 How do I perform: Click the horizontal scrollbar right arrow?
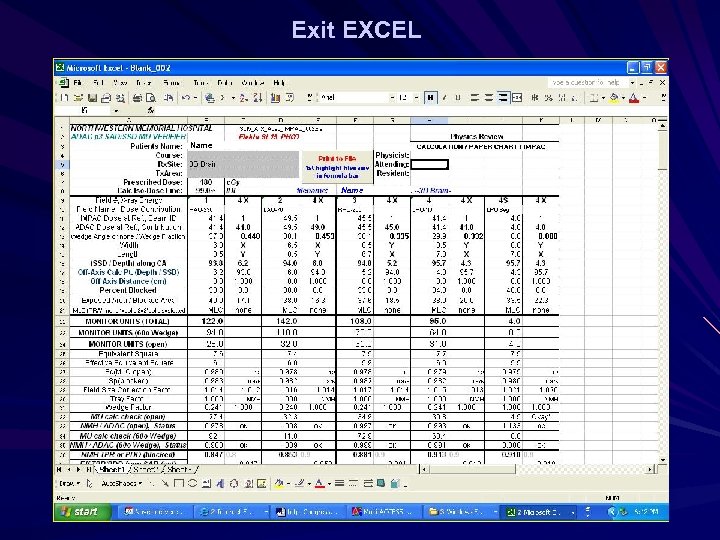coord(650,469)
